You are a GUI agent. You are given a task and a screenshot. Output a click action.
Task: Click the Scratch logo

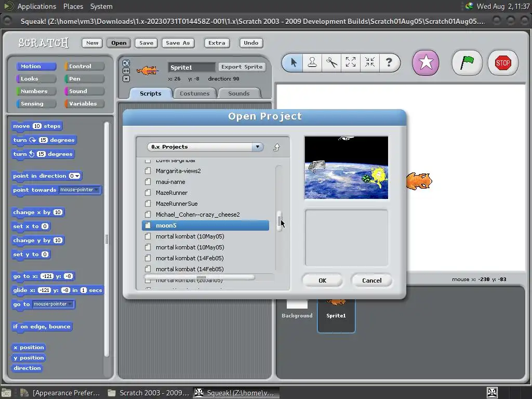coord(44,43)
